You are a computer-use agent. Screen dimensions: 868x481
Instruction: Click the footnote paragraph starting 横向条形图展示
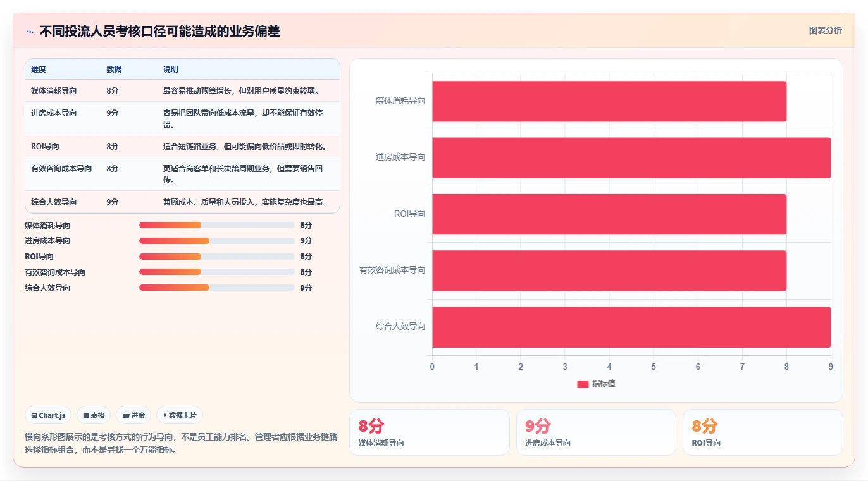(x=181, y=444)
